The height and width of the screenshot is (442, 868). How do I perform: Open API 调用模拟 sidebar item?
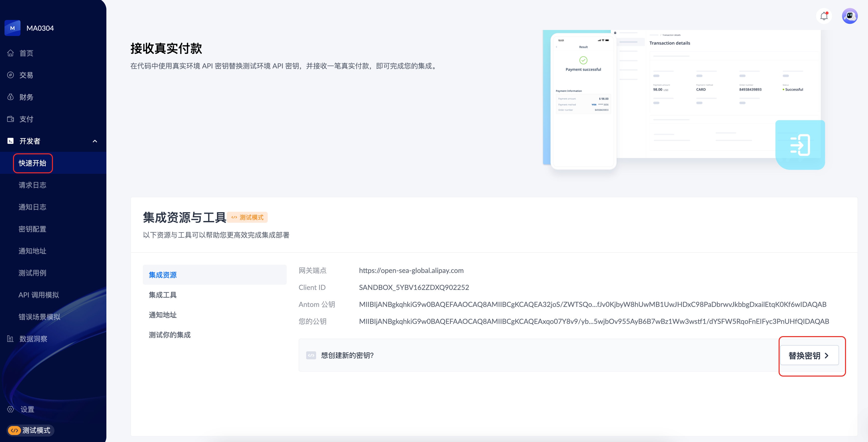click(x=38, y=295)
